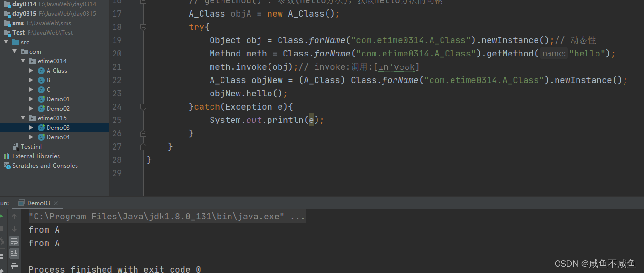The width and height of the screenshot is (644, 273).
Task: Click the Demo03 runnable class icon
Action: 41,128
